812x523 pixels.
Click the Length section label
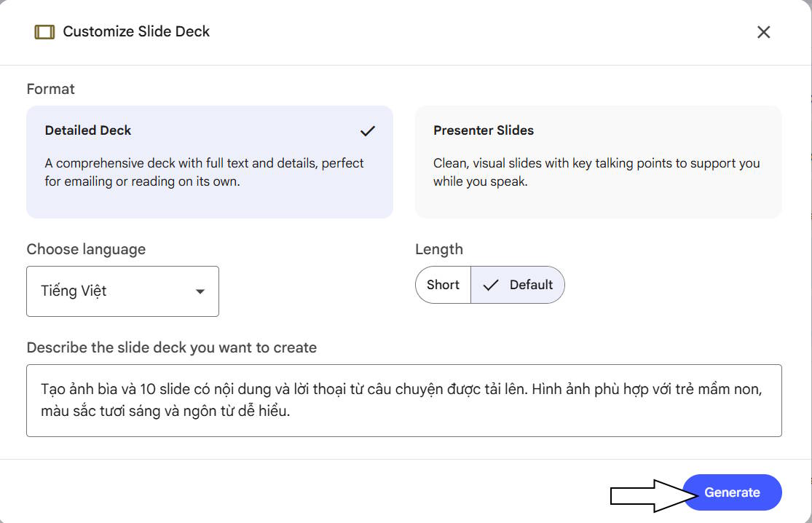click(439, 250)
